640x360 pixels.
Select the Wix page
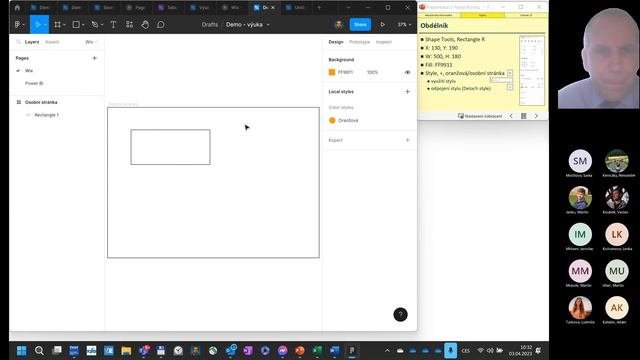[29, 71]
